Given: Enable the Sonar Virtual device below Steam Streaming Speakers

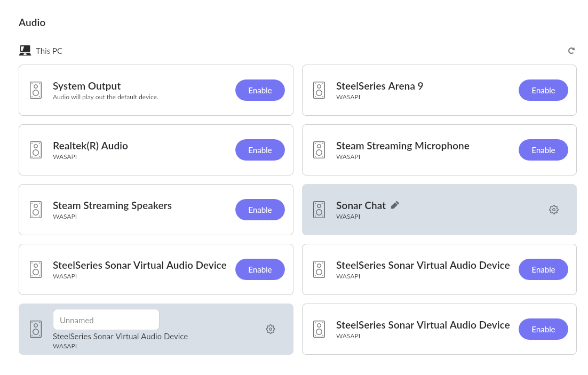Looking at the screenshot, I should point(260,269).
